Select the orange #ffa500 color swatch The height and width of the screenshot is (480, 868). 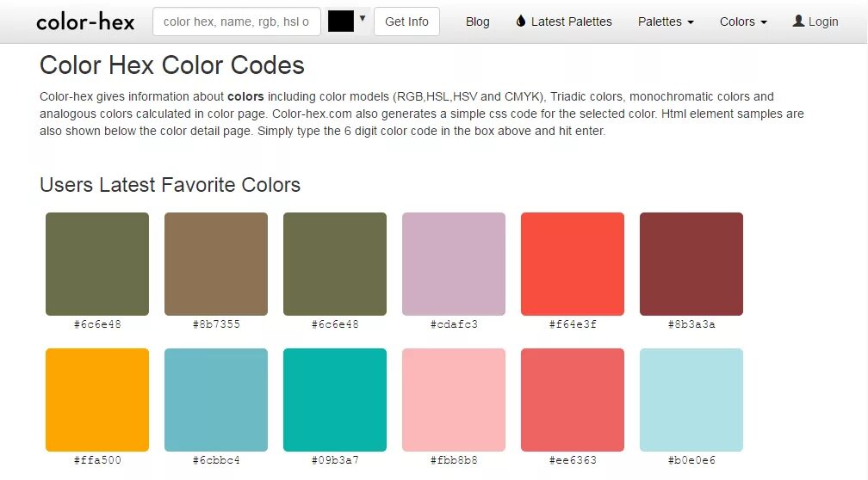(x=97, y=400)
